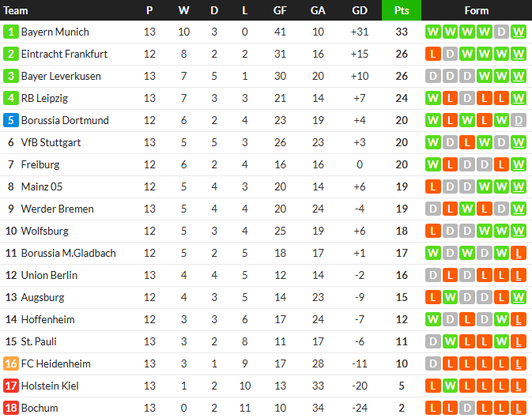532x418 pixels.
Task: Open VfB Stuttgart team page
Action: pos(51,143)
